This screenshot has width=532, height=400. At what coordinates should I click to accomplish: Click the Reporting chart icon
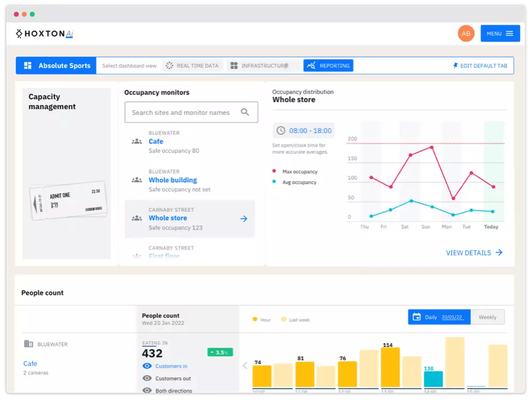pyautogui.click(x=311, y=65)
